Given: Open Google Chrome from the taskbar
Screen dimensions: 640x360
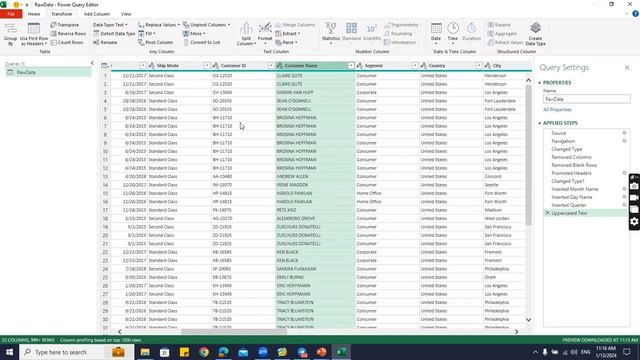Looking at the screenshot, I should 204,352.
